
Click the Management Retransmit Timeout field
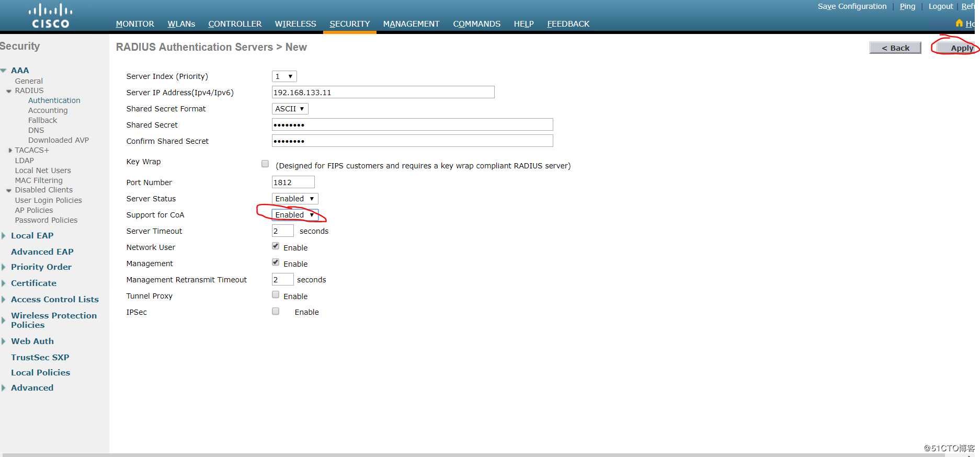click(x=282, y=280)
